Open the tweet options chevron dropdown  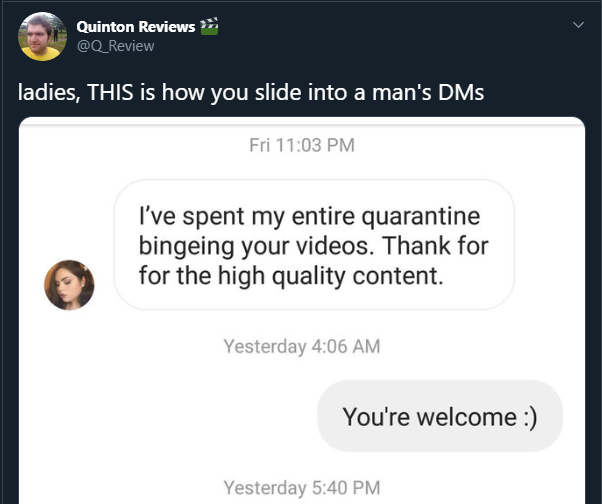coord(578,25)
